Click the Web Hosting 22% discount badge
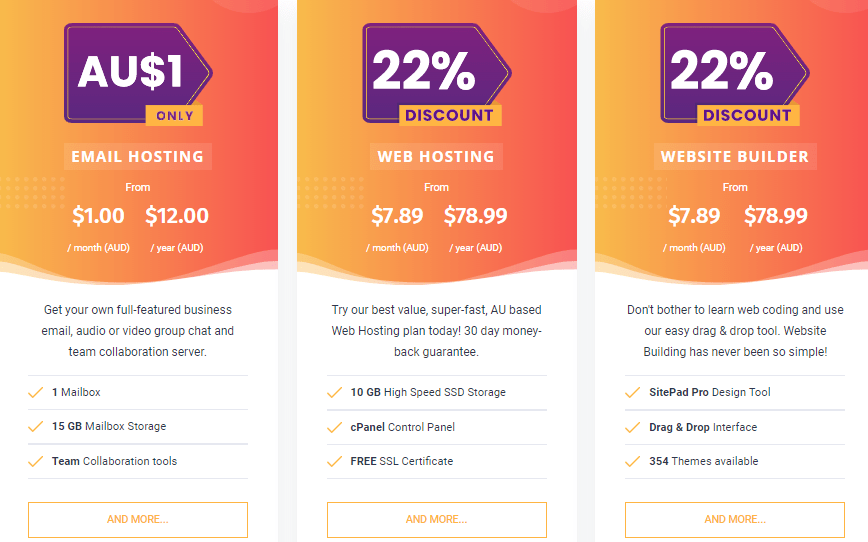Viewport: 868px width, 542px height. pyautogui.click(x=436, y=74)
